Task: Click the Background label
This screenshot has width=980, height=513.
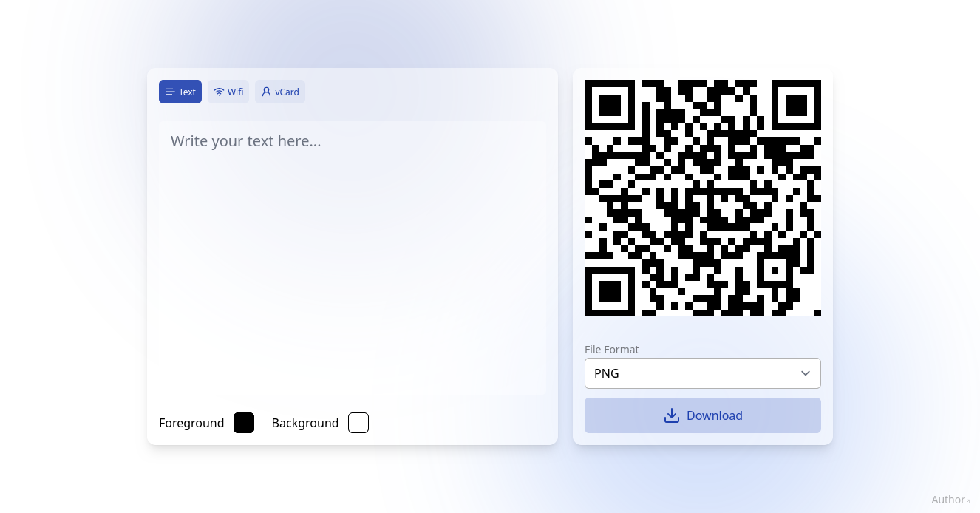Action: pyautogui.click(x=305, y=423)
